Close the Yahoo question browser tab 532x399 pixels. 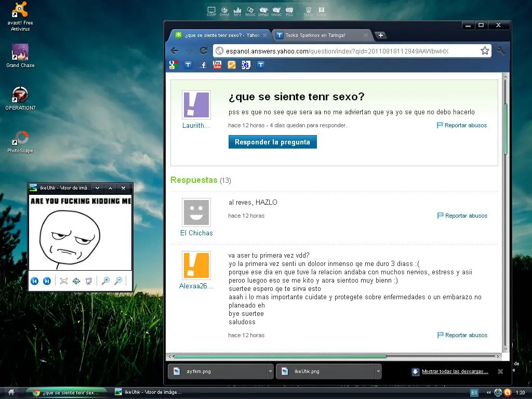pos(264,35)
